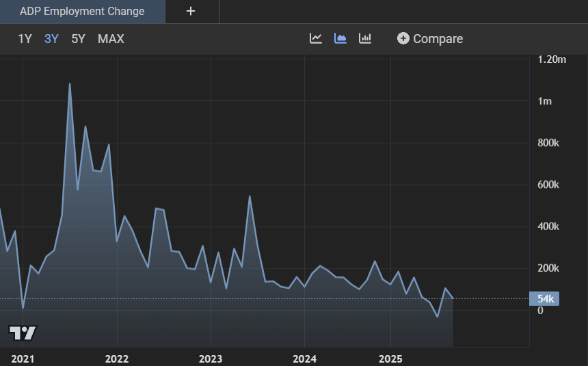Click the 1m axis label
Viewport: 588px width, 366px height.
[x=544, y=101]
